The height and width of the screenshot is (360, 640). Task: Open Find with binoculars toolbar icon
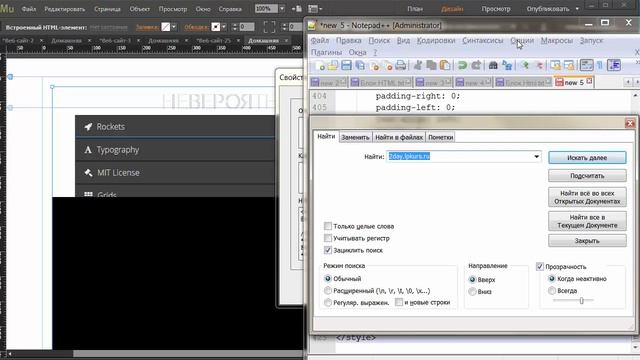pos(493,65)
